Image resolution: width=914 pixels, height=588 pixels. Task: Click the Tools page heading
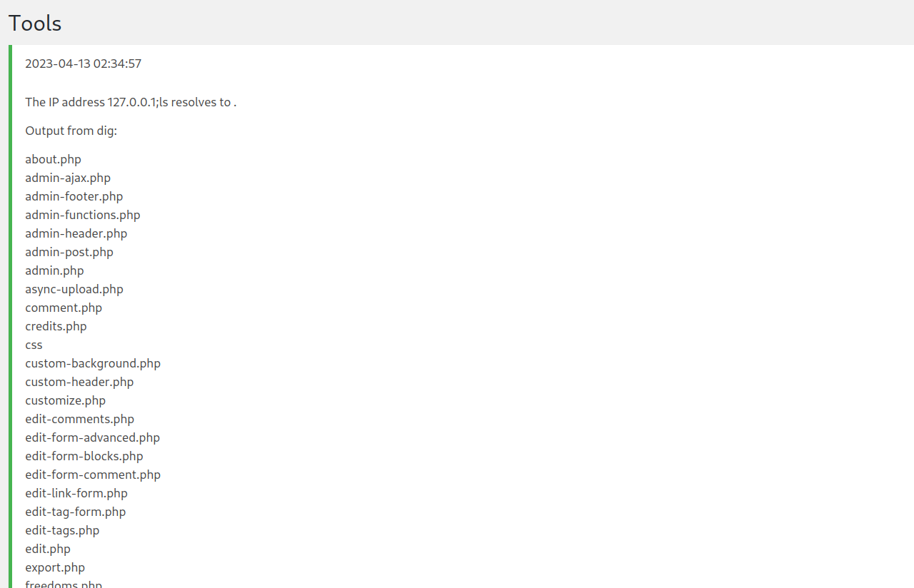(x=35, y=24)
